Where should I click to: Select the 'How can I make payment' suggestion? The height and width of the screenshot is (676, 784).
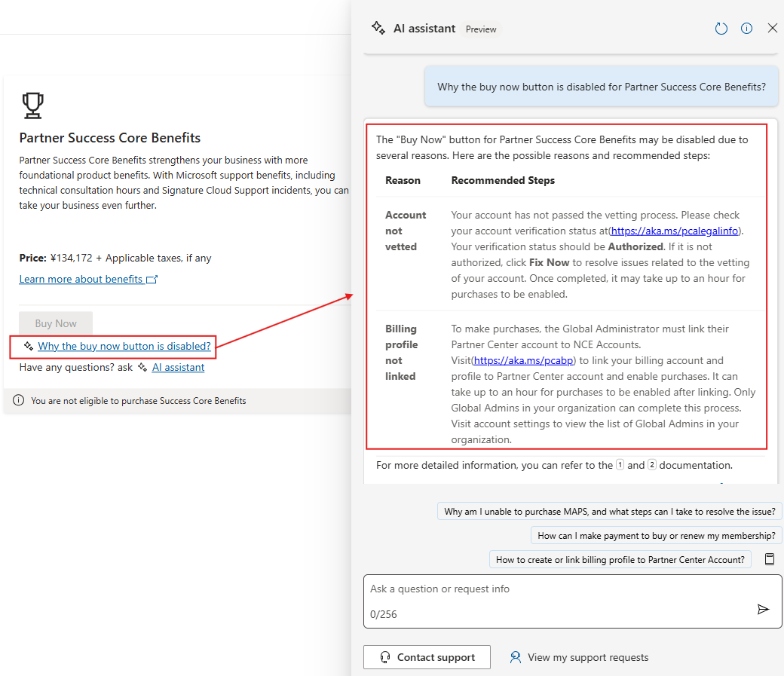click(656, 536)
